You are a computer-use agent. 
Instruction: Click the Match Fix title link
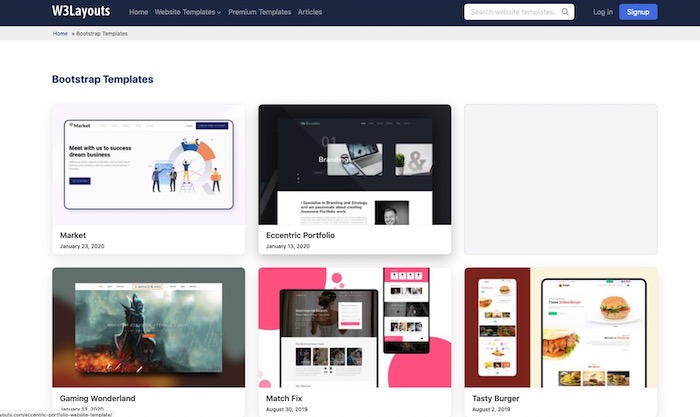[284, 398]
